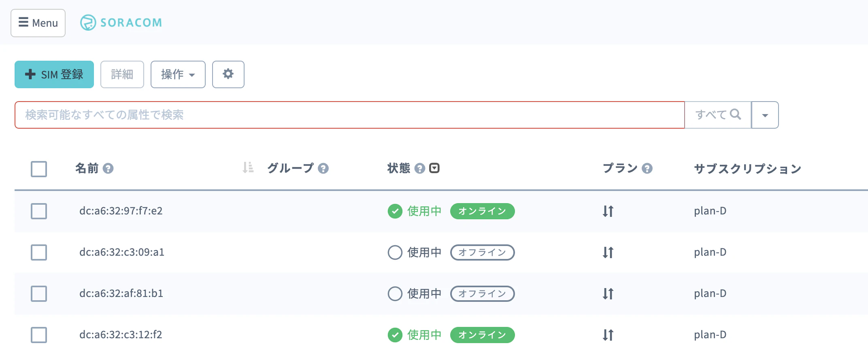Click the speed class arrows for dc:a6:32:97:f7:e2

coord(608,211)
